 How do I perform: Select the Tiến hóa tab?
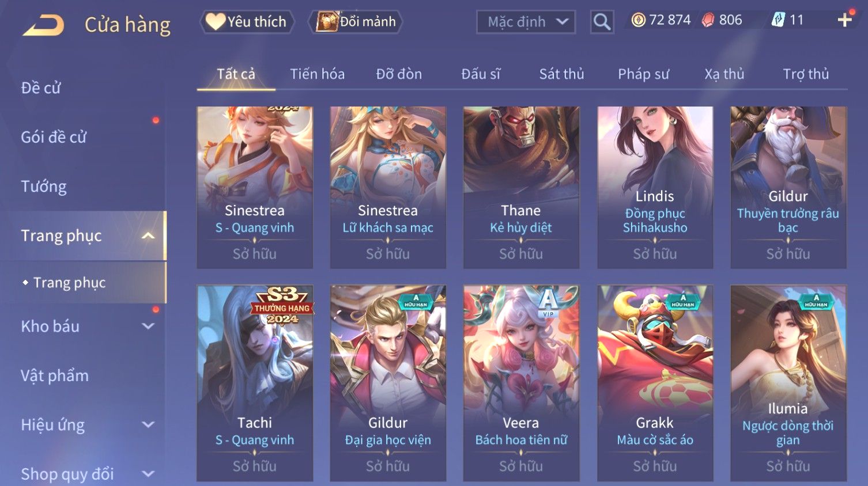click(x=317, y=74)
